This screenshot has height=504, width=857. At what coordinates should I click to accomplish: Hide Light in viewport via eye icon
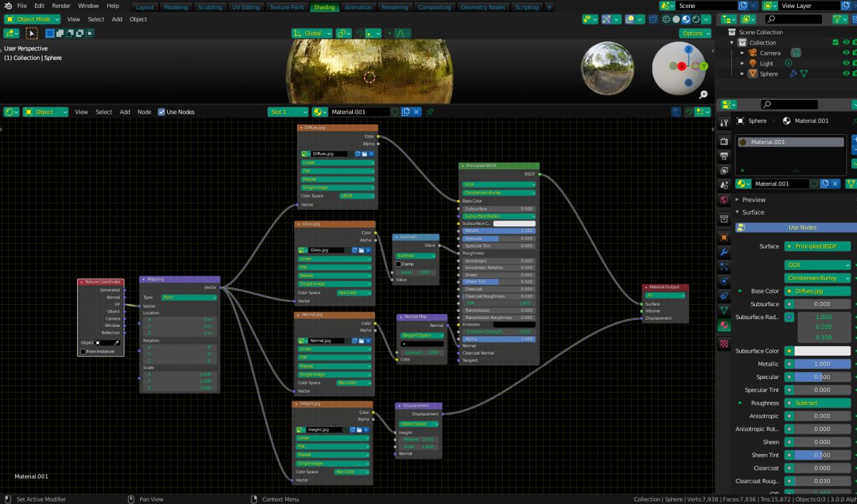pos(846,64)
